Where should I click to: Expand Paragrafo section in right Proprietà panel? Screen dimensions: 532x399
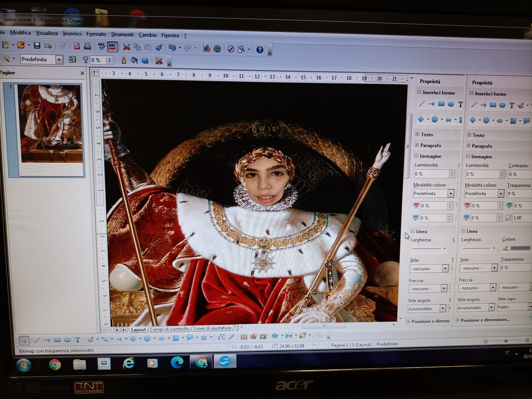(468, 146)
